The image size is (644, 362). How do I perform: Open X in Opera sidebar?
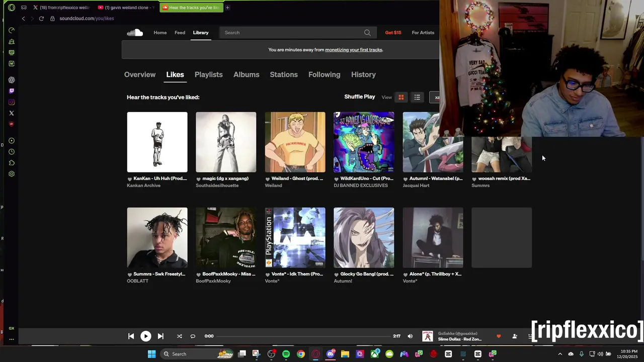pos(12,113)
